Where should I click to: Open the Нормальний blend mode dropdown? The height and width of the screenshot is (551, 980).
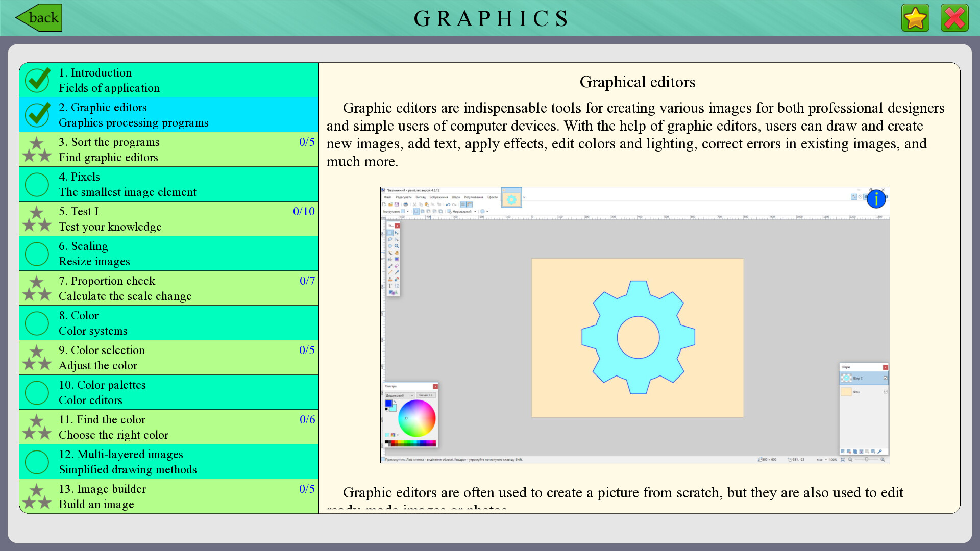point(475,212)
